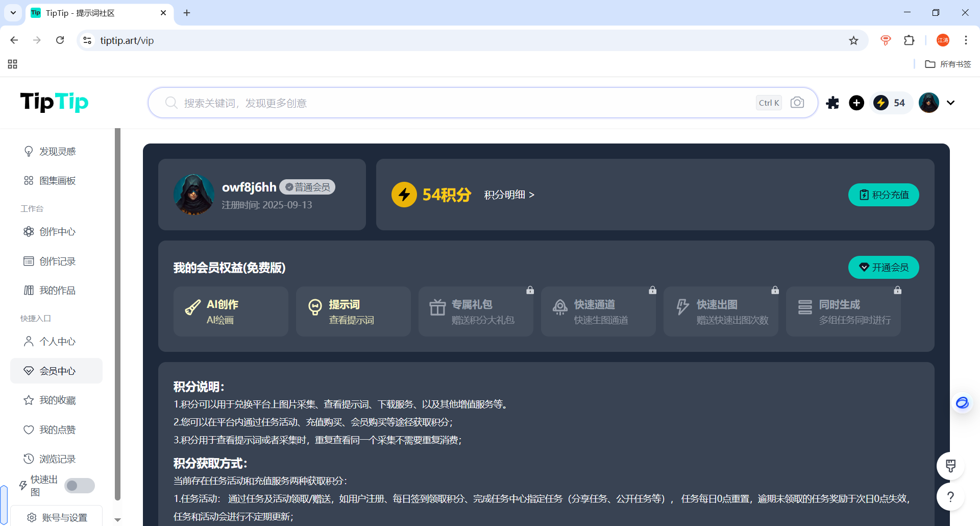The image size is (980, 526).
Task: Open 我的点赞 in the sidebar
Action: tap(56, 429)
